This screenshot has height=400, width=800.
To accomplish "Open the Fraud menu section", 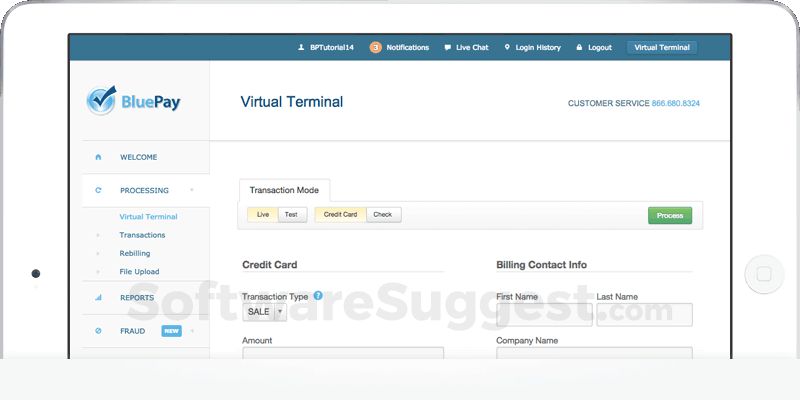I will pyautogui.click(x=133, y=331).
